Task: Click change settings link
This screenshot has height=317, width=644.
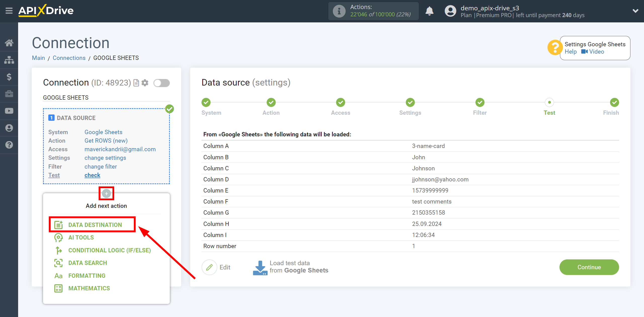Action: click(105, 158)
